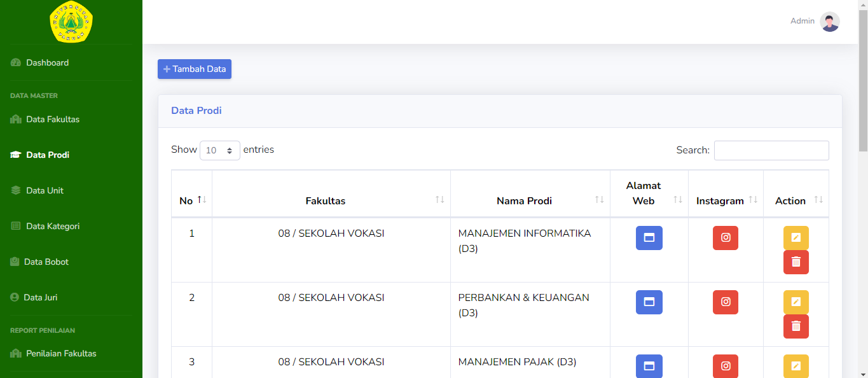Select the Data Prodi graduation cap icon
This screenshot has width=868, height=378.
pos(15,154)
